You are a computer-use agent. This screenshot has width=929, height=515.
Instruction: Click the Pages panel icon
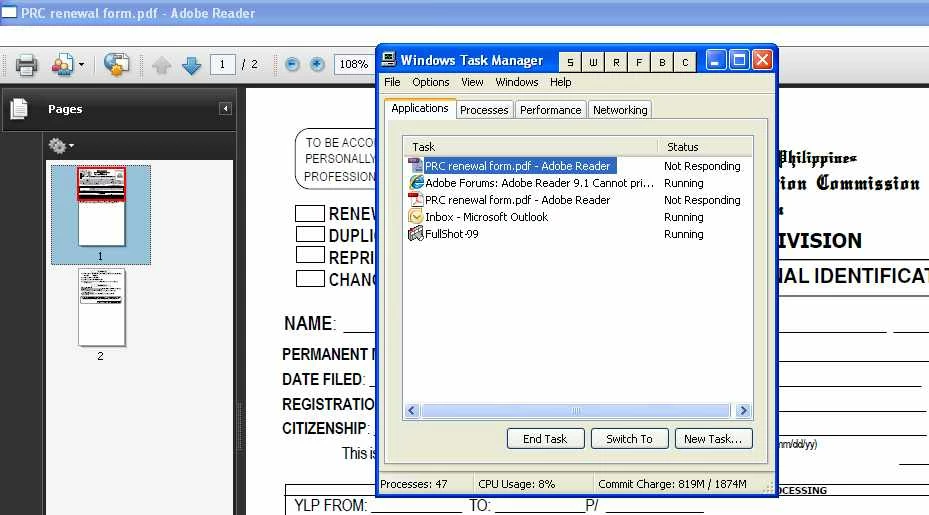point(19,108)
